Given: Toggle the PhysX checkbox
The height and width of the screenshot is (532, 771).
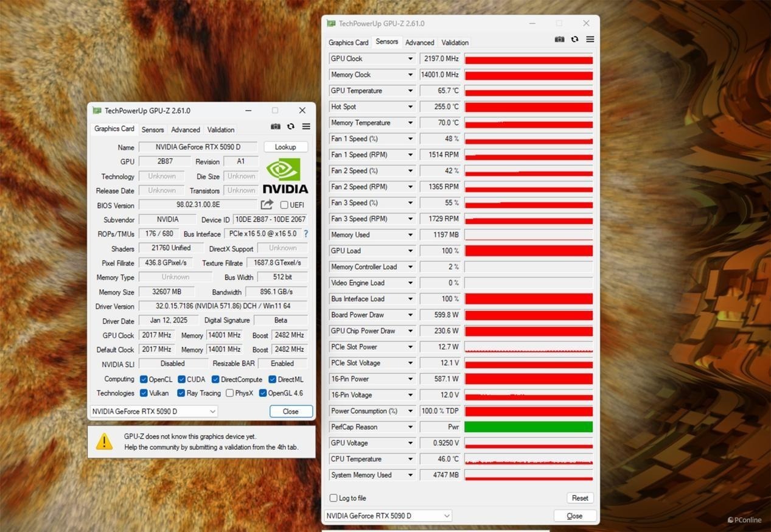Looking at the screenshot, I should click(229, 393).
